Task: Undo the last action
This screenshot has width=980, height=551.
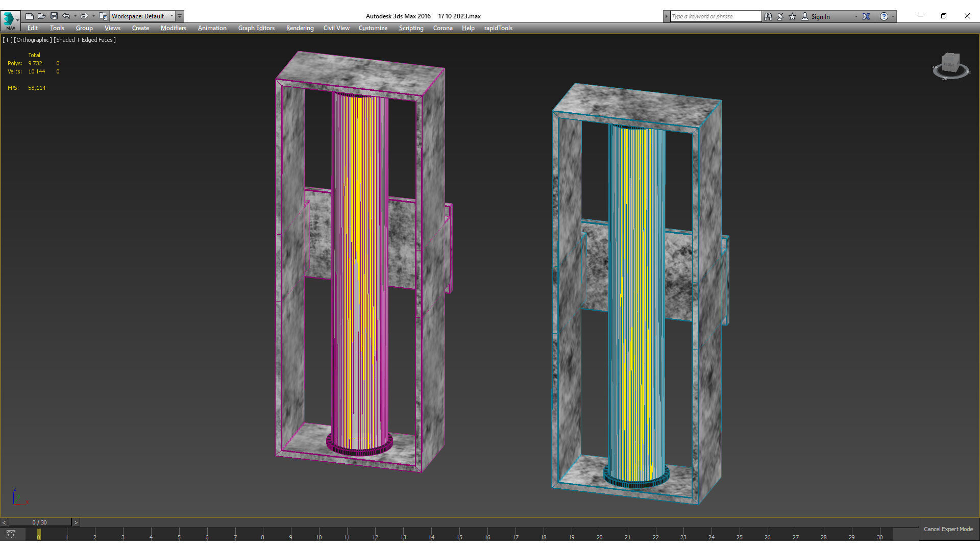Action: tap(66, 16)
